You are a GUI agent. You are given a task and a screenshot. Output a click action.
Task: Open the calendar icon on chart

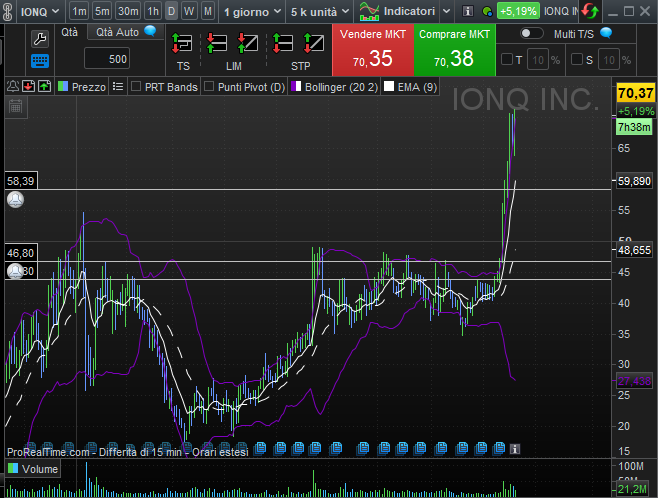pos(15,105)
